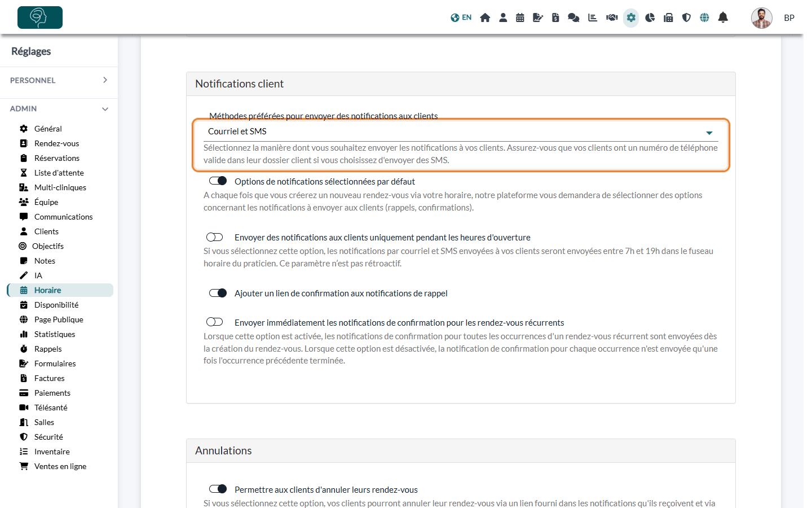
Task: Enable immediate confirmation for recurring appointments
Action: 215,322
